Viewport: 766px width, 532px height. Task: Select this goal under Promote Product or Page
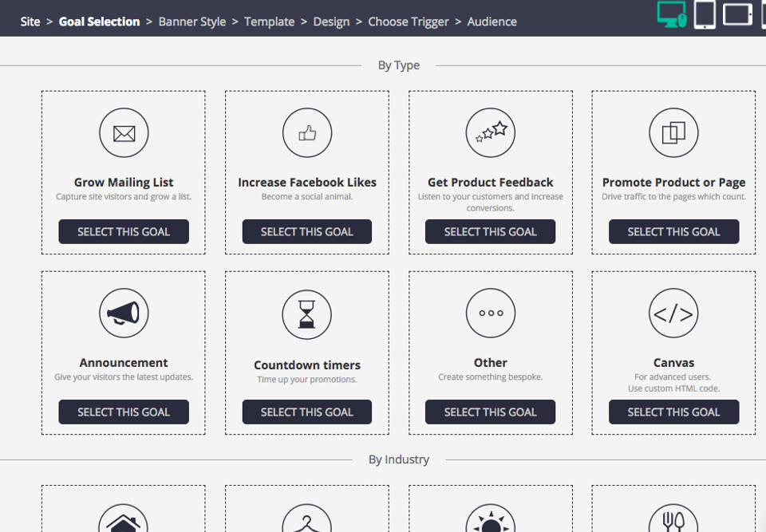(673, 232)
